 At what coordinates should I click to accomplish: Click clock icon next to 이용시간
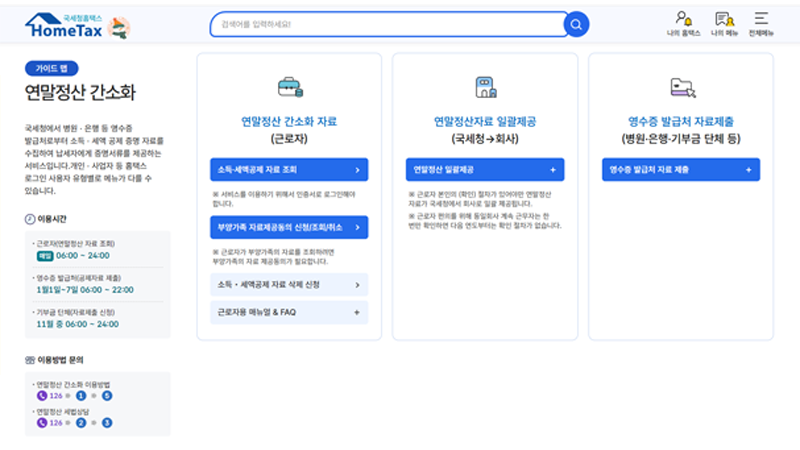30,219
